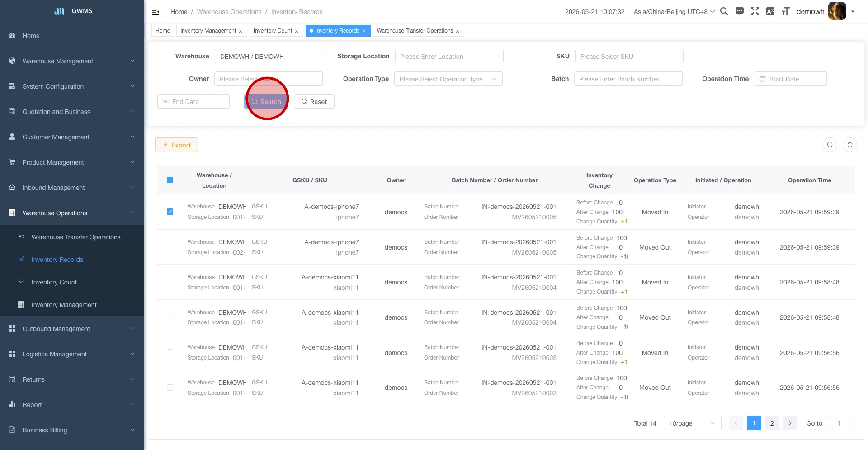Click the System Configuration icon in sidebar
Viewport: 868px width, 450px height.
[x=12, y=86]
